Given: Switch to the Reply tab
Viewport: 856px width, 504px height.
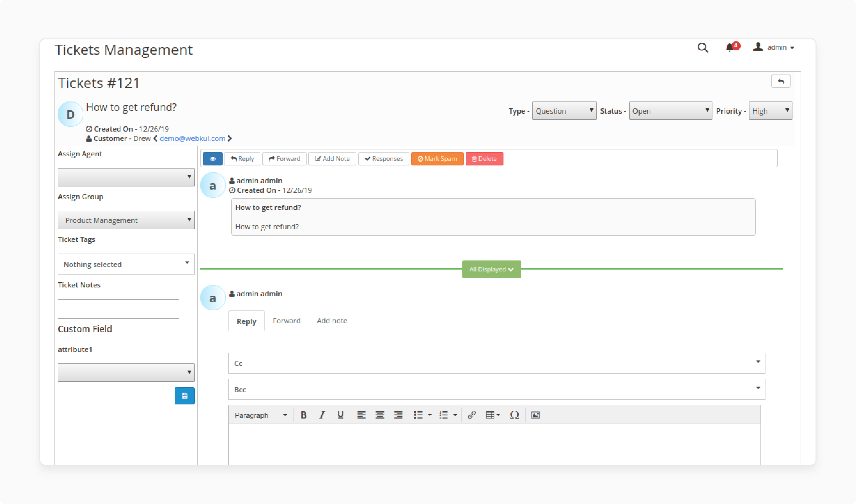Looking at the screenshot, I should pyautogui.click(x=247, y=321).
